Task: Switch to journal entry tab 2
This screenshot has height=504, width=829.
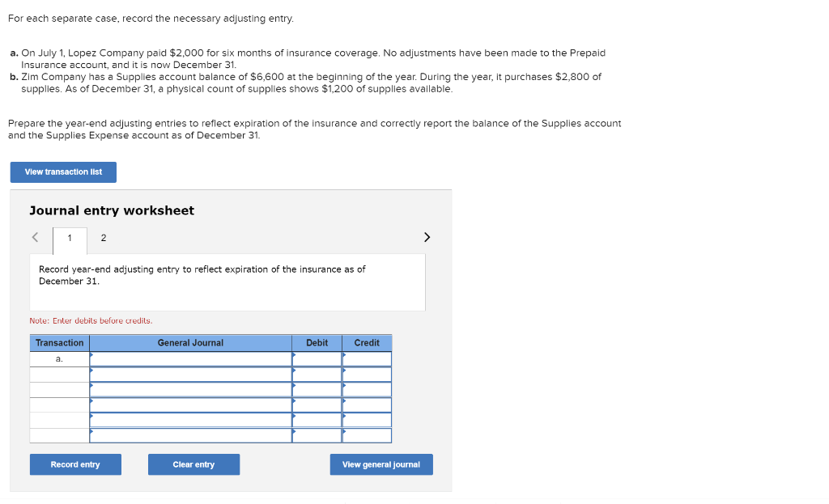Action: (x=103, y=238)
